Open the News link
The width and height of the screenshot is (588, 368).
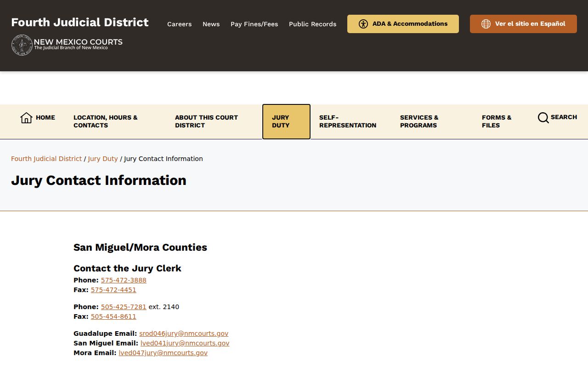211,24
